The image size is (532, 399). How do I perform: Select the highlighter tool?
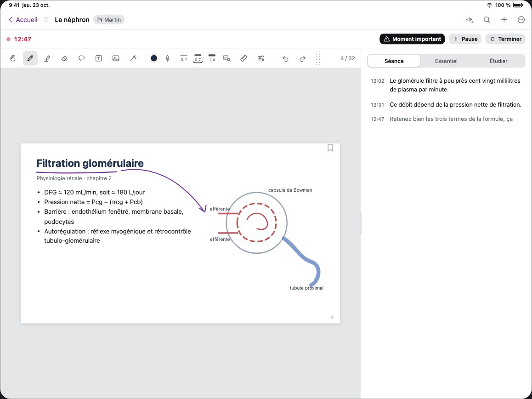47,58
